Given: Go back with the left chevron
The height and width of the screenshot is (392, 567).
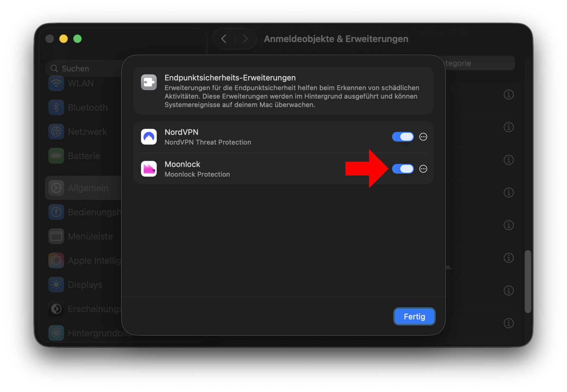Looking at the screenshot, I should point(224,39).
